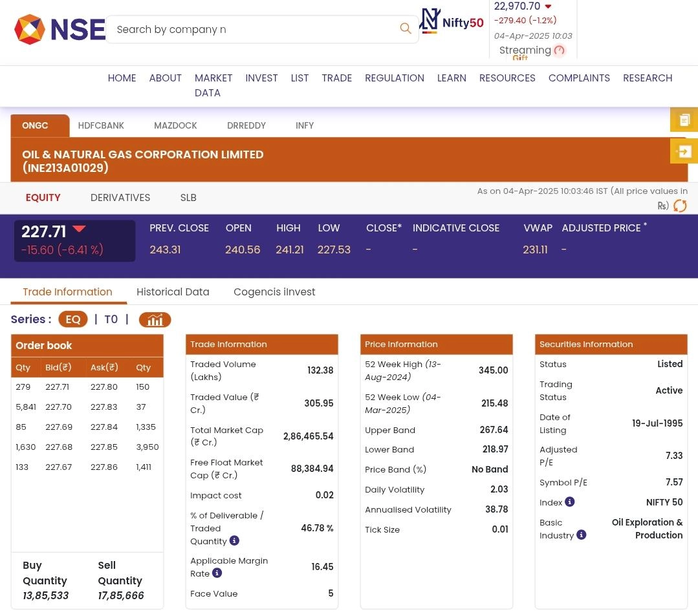Click the login arrow icon on right edge
This screenshot has height=616, width=698.
[x=684, y=151]
